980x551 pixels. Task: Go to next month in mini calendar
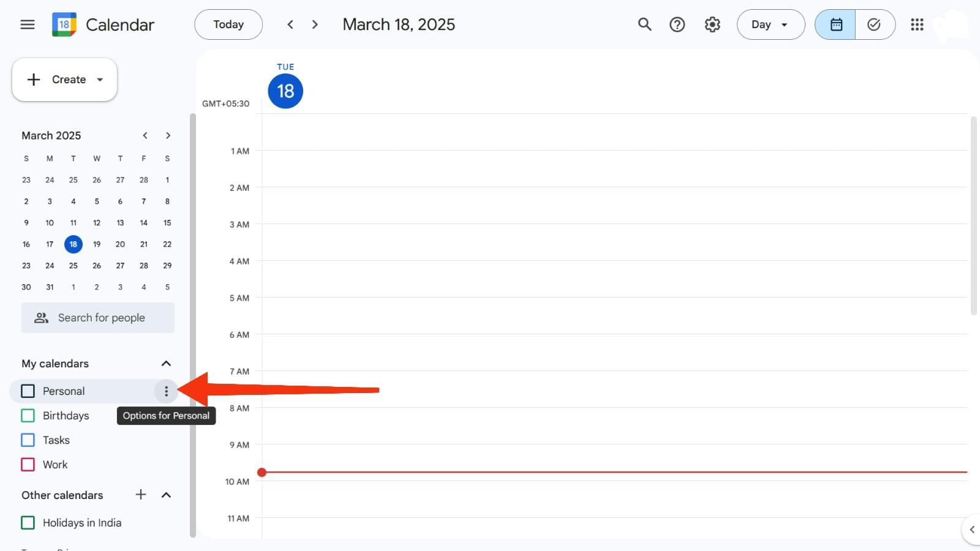(168, 135)
